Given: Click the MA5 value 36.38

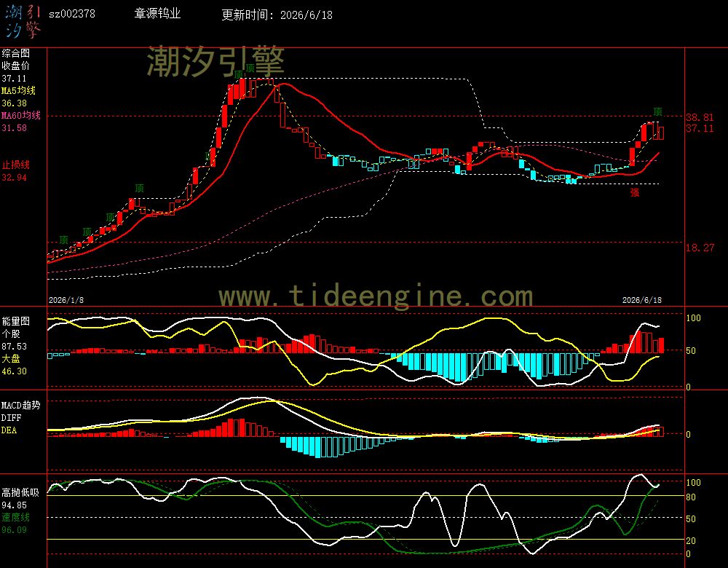Looking at the screenshot, I should click(x=14, y=103).
